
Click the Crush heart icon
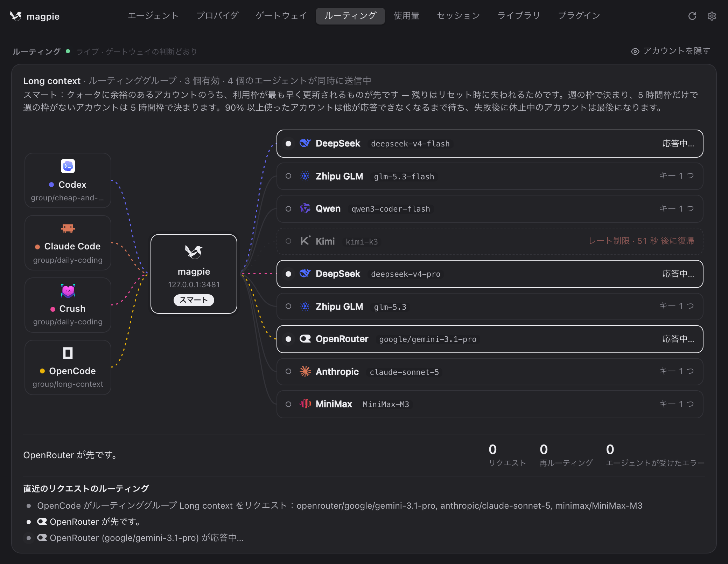[68, 291]
